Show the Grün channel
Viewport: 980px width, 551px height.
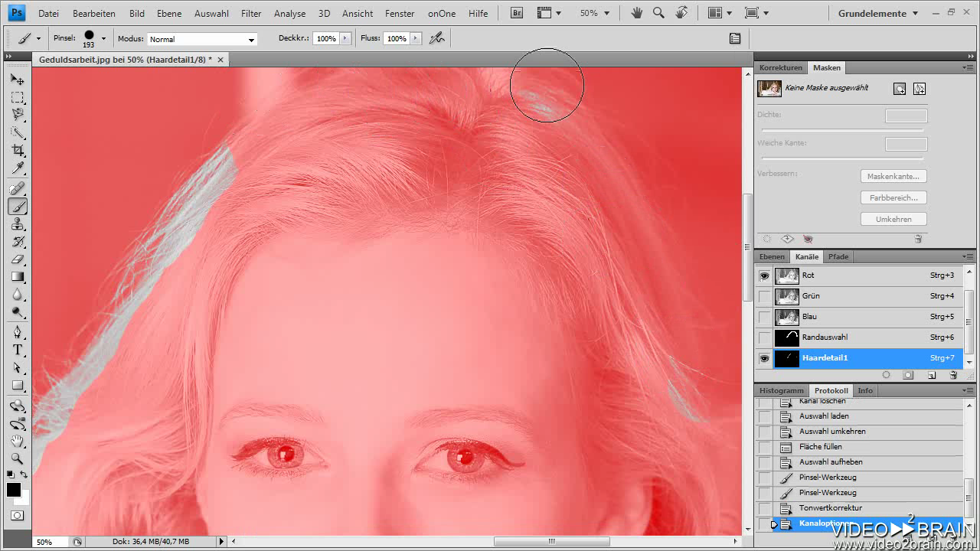pyautogui.click(x=764, y=296)
